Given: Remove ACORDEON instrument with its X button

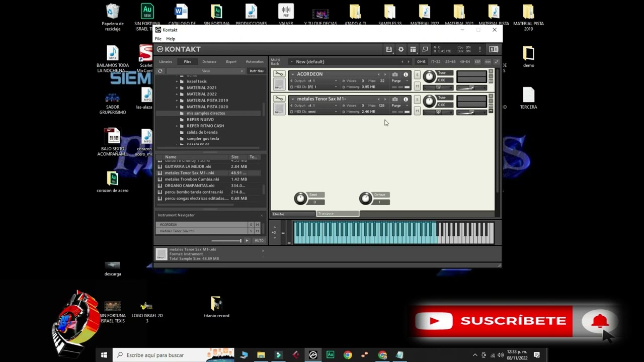Looking at the screenshot, I should point(491,72).
